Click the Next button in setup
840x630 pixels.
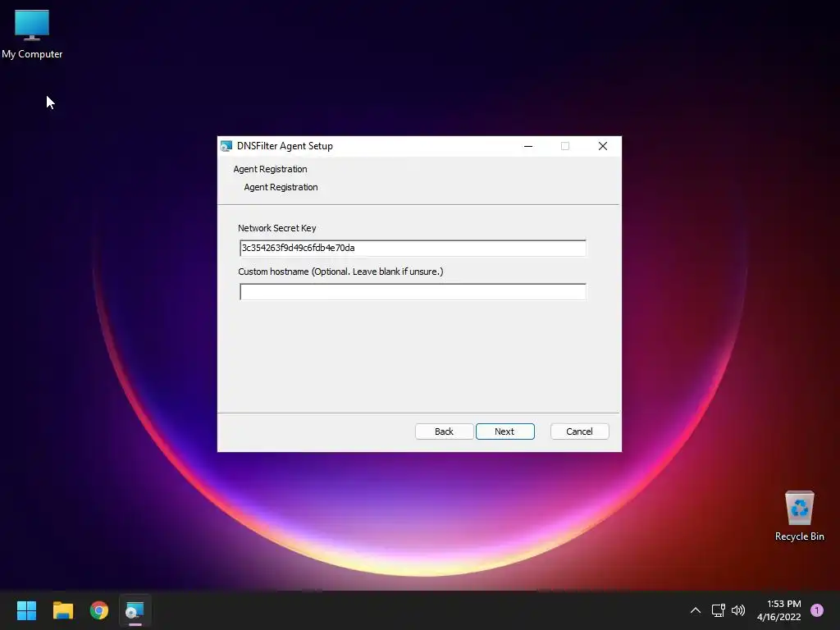click(504, 431)
